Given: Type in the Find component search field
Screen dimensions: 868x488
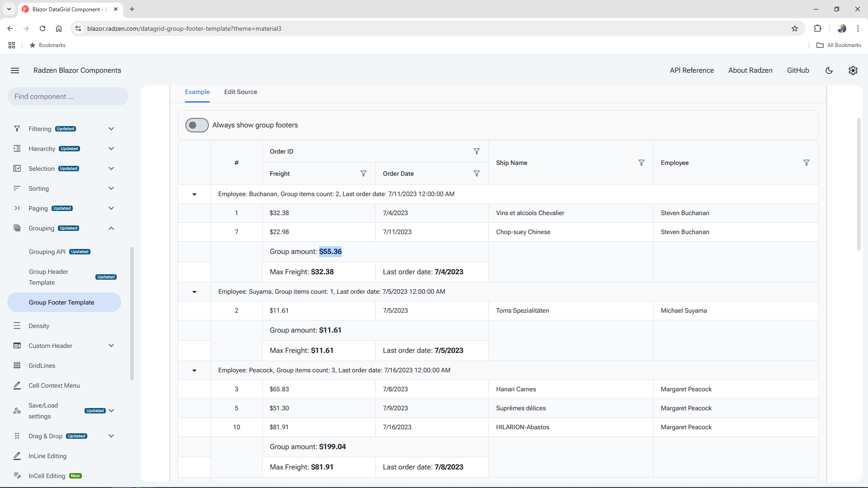Looking at the screenshot, I should (67, 96).
